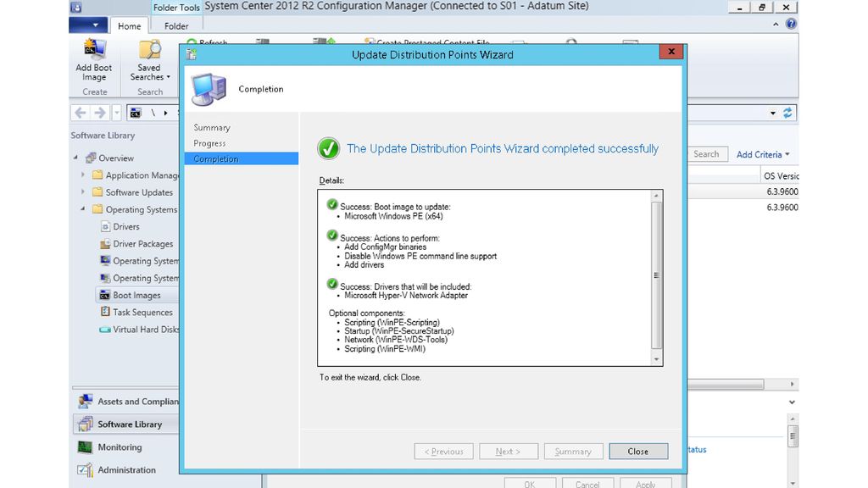Close the Update Distribution Points Wizard with X

point(671,52)
